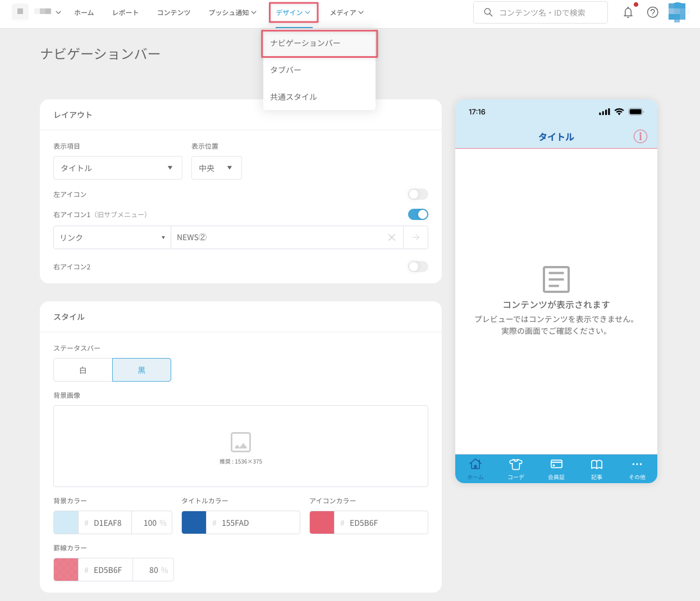Open the 表示項目 タイトル dropdown
The height and width of the screenshot is (601, 700).
click(x=118, y=168)
